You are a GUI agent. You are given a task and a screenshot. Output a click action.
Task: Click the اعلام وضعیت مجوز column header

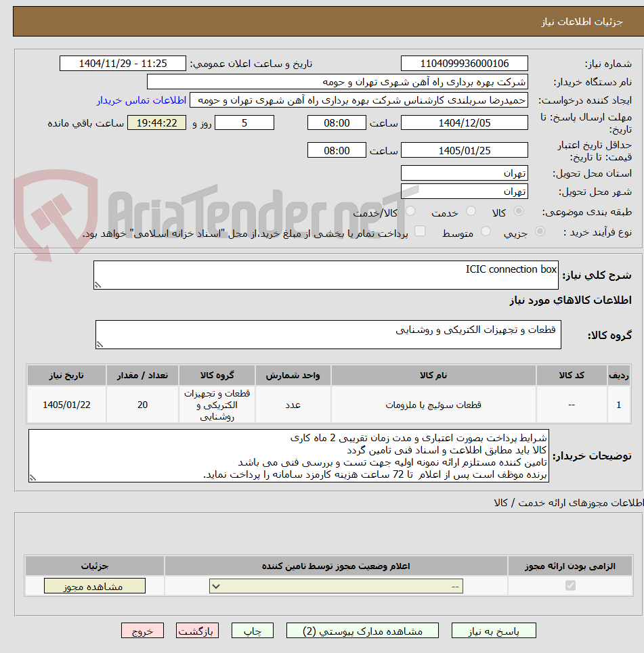click(x=336, y=566)
